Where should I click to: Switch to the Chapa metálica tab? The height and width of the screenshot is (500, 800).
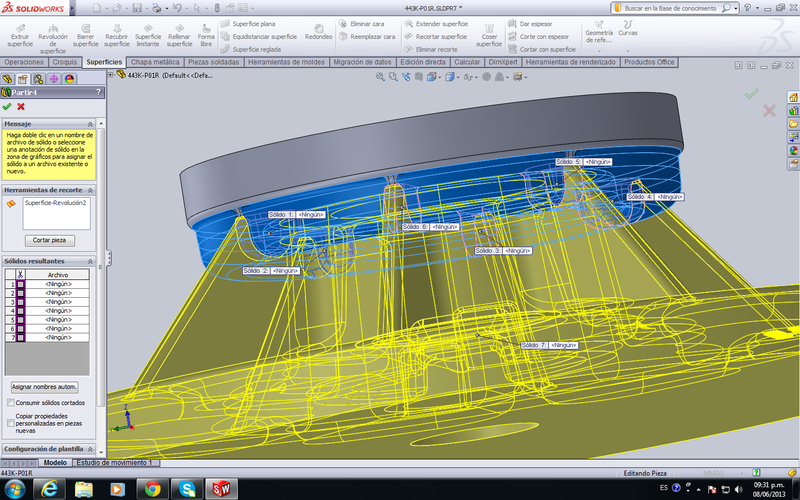click(x=155, y=62)
